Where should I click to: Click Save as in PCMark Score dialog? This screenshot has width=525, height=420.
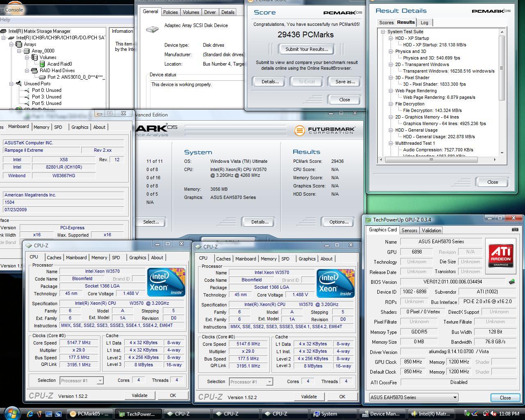click(x=345, y=82)
